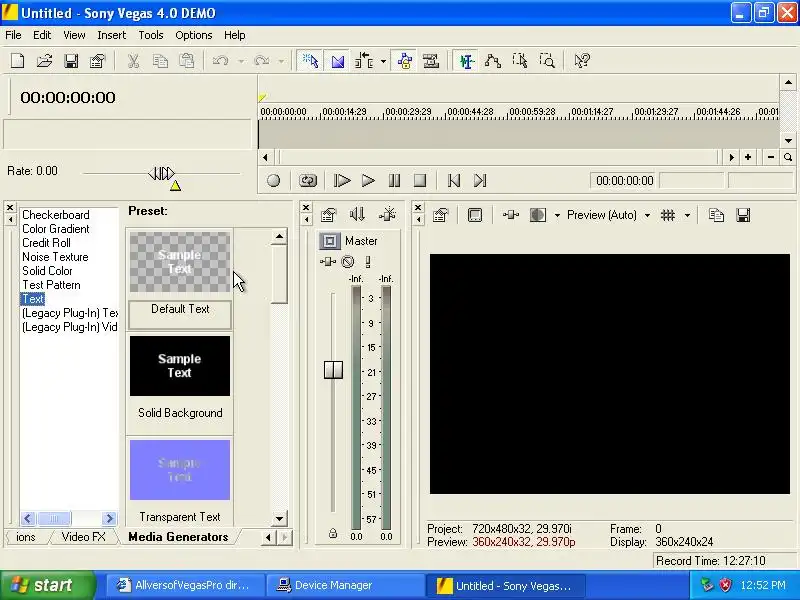Select the Selection Edit tool

(520, 61)
